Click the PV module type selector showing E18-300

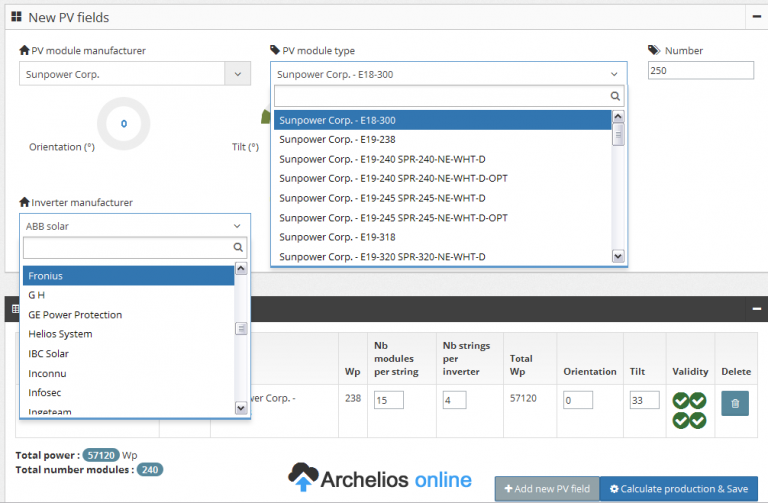click(x=448, y=74)
